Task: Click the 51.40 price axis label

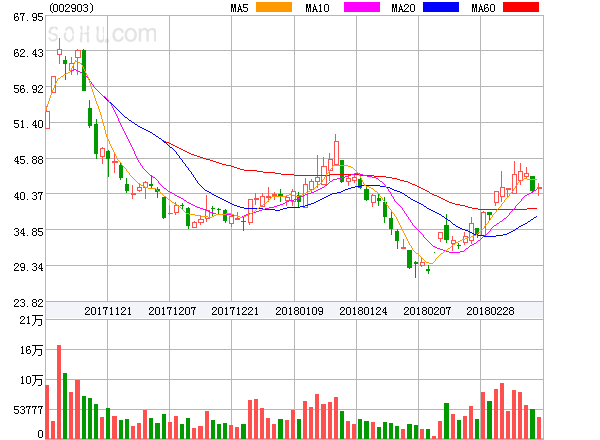Action: (28, 124)
